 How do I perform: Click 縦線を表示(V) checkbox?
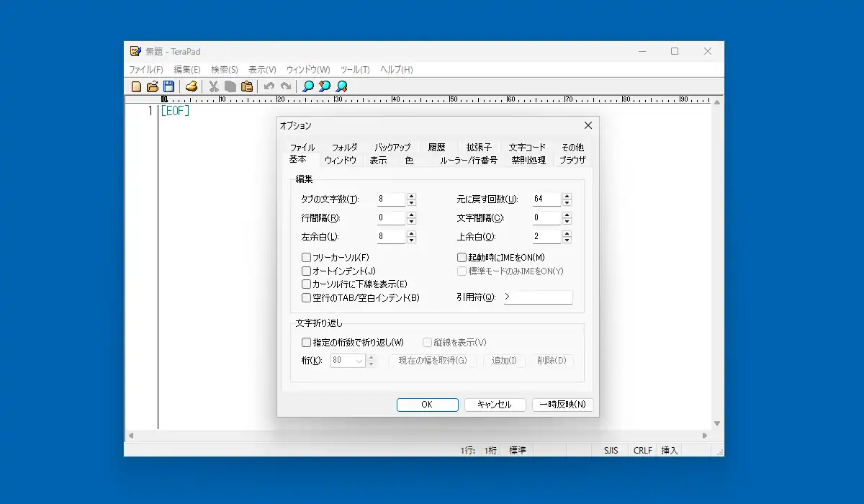click(427, 343)
